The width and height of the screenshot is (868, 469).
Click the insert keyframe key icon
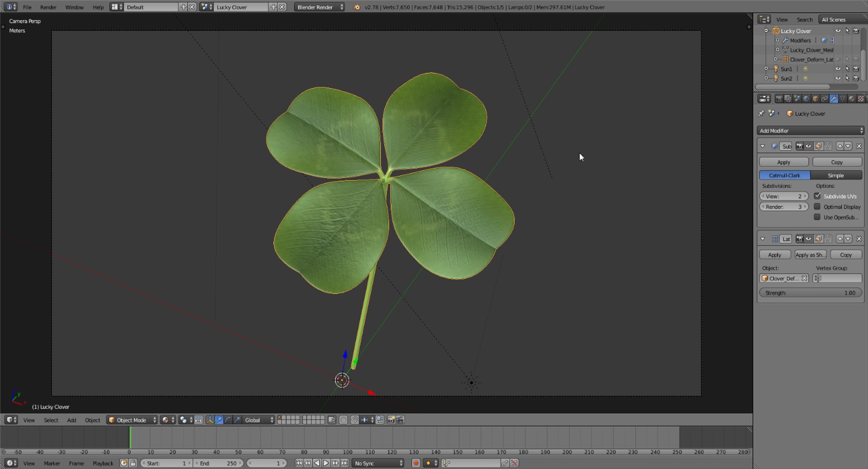tap(505, 463)
